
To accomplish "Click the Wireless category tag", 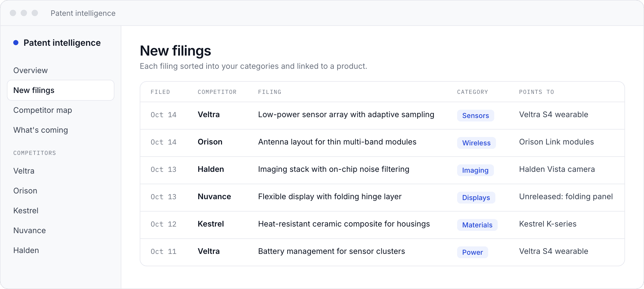I will [x=476, y=143].
